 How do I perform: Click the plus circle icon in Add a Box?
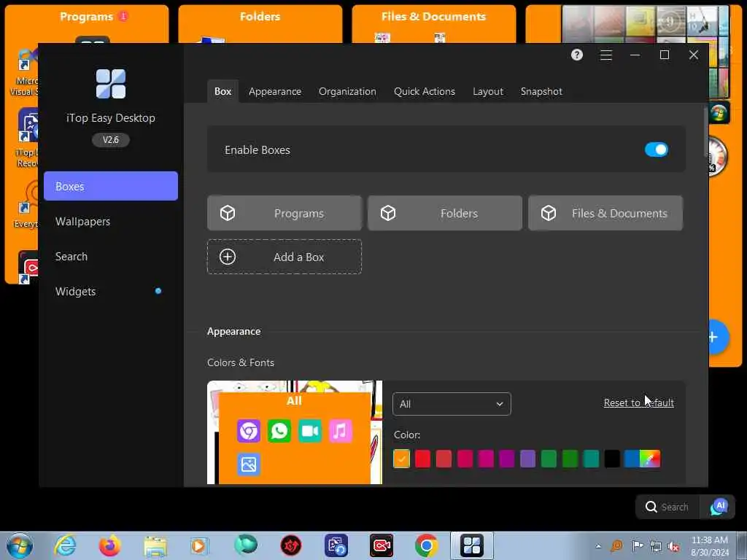pyautogui.click(x=228, y=257)
